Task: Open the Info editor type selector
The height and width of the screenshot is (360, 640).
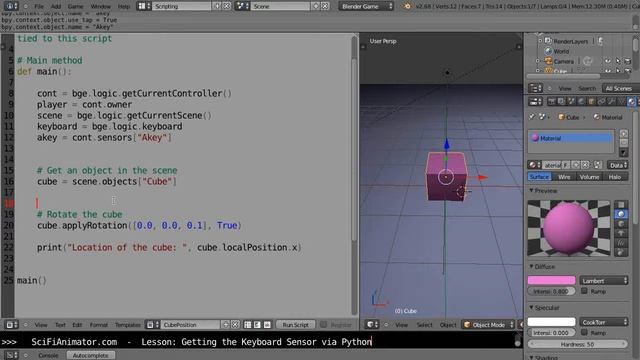Action: (x=11, y=6)
